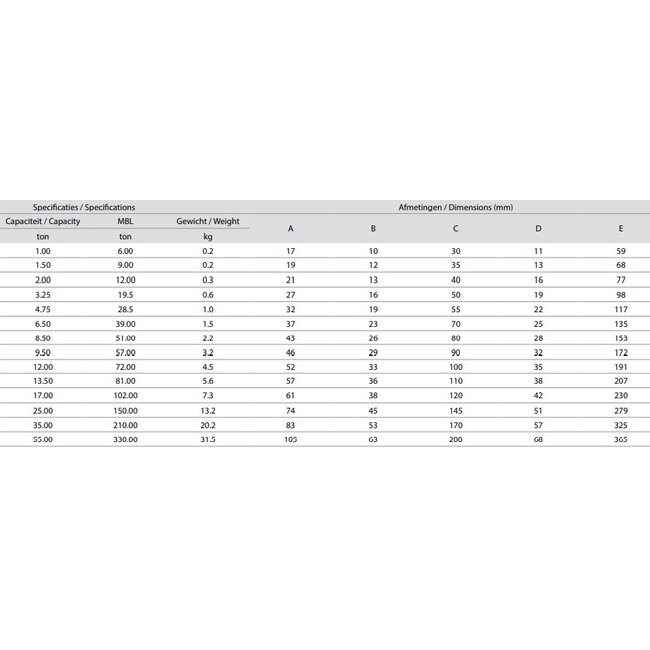Select dimension column header B
The width and height of the screenshot is (650, 650).
(373, 228)
